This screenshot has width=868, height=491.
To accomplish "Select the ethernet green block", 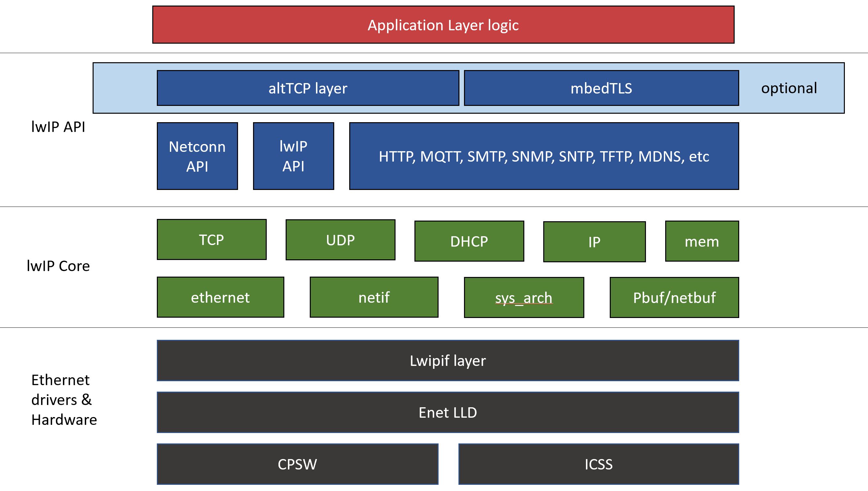I will tap(220, 297).
